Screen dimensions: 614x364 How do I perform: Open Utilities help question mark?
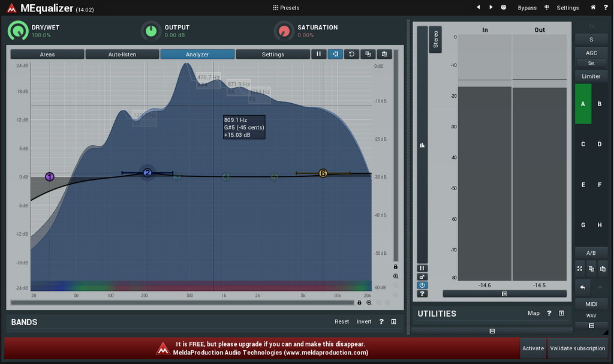(549, 313)
